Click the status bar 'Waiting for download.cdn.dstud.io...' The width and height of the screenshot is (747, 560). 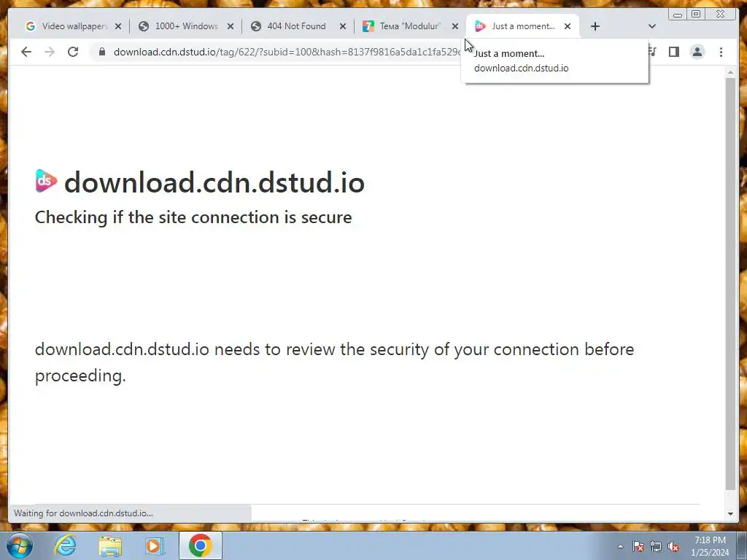coord(83,513)
